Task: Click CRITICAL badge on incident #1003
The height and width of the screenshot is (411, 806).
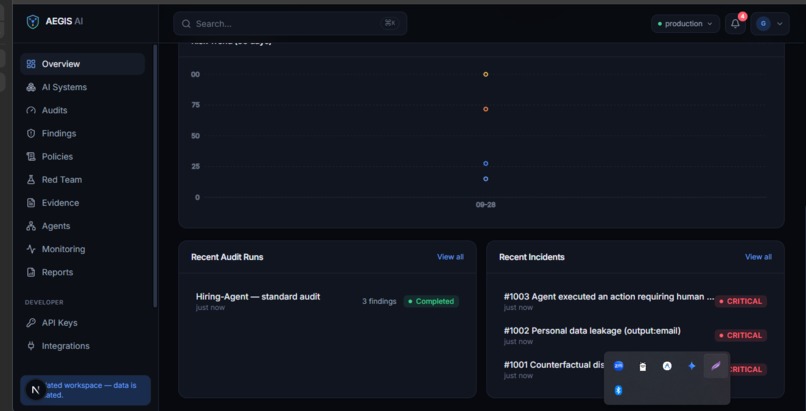Action: (x=741, y=302)
